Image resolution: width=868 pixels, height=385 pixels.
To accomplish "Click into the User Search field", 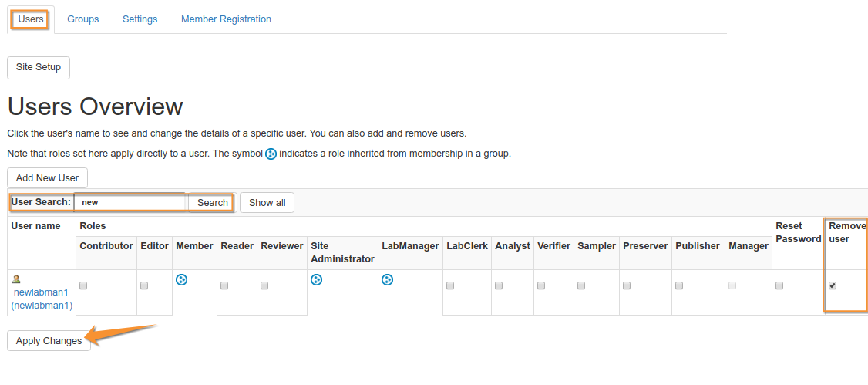I will click(130, 202).
